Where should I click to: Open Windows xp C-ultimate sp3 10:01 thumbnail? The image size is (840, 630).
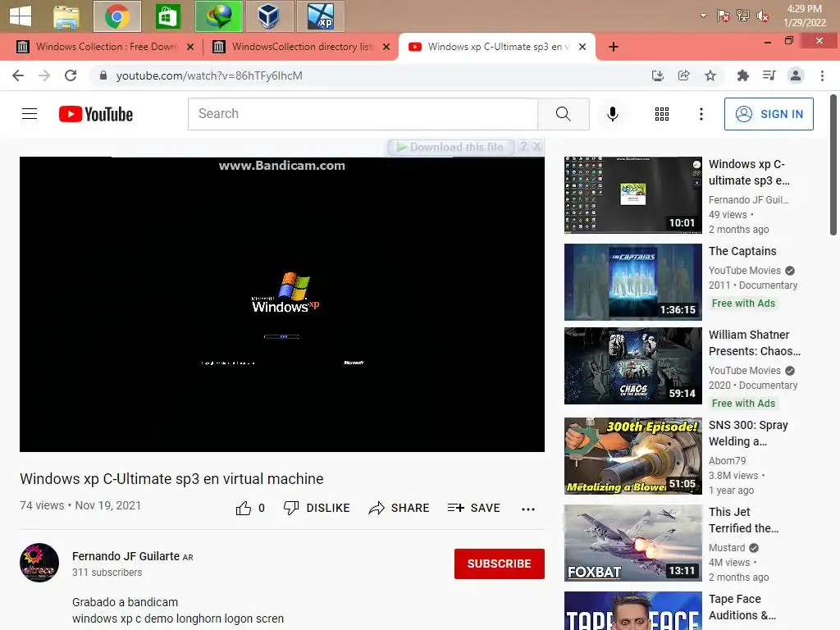(632, 195)
